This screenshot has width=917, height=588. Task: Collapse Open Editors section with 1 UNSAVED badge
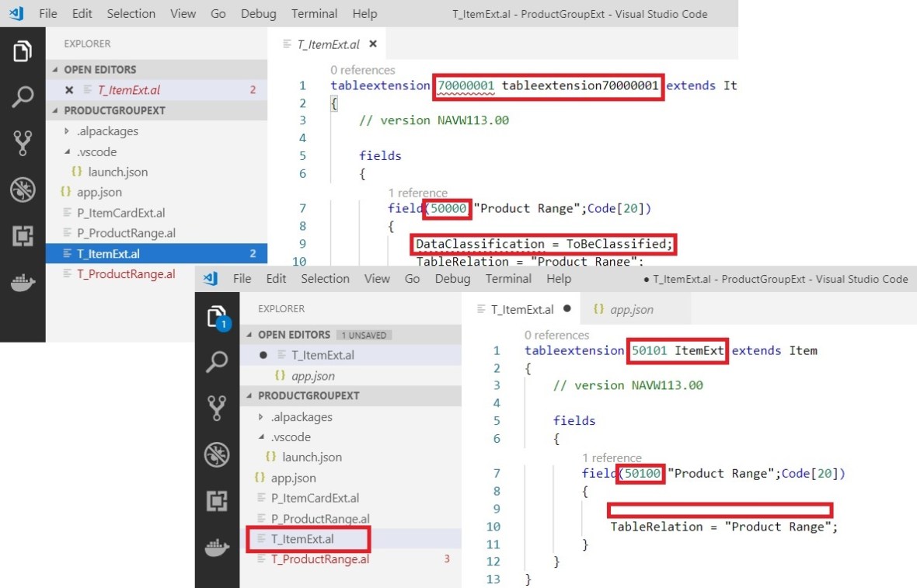(x=250, y=335)
